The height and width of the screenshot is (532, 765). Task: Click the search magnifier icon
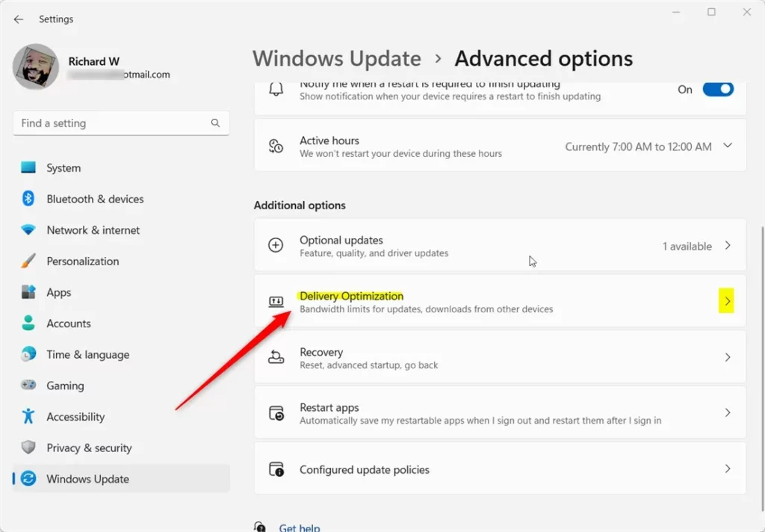click(215, 123)
